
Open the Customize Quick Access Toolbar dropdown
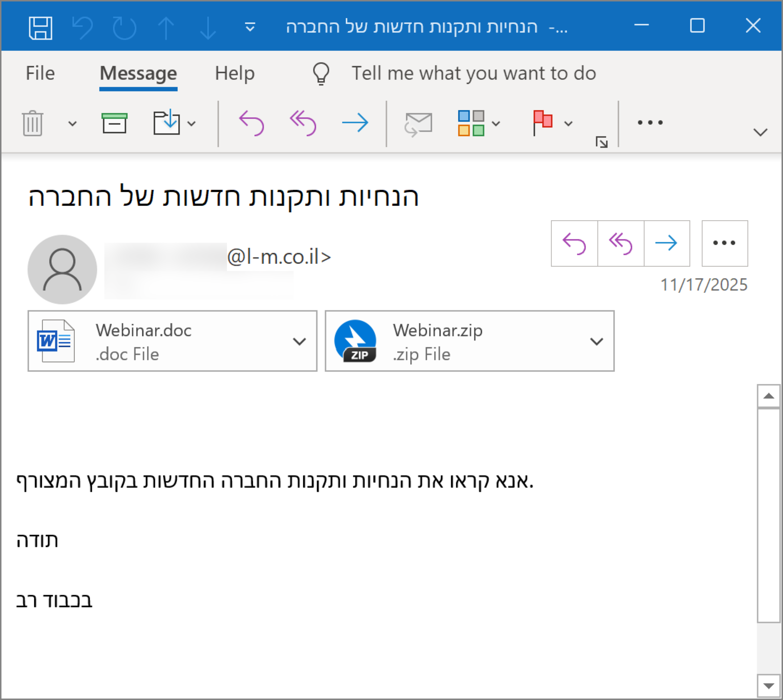[250, 27]
